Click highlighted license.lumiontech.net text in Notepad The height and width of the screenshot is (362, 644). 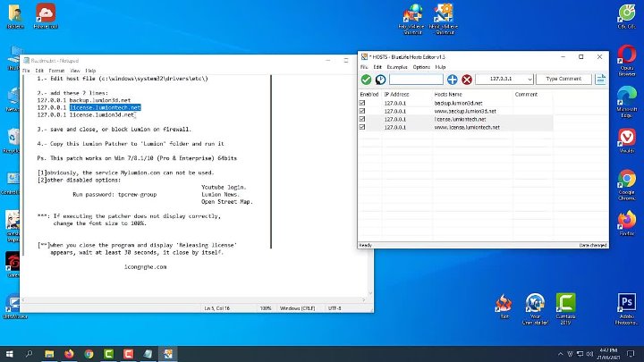[x=106, y=107]
